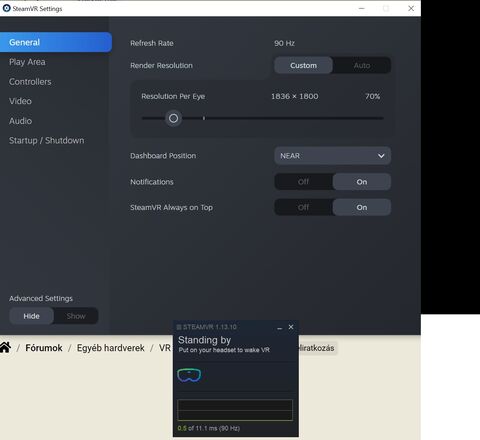This screenshot has width=480, height=440.
Task: Close the SteamVR Settings window
Action: click(411, 8)
